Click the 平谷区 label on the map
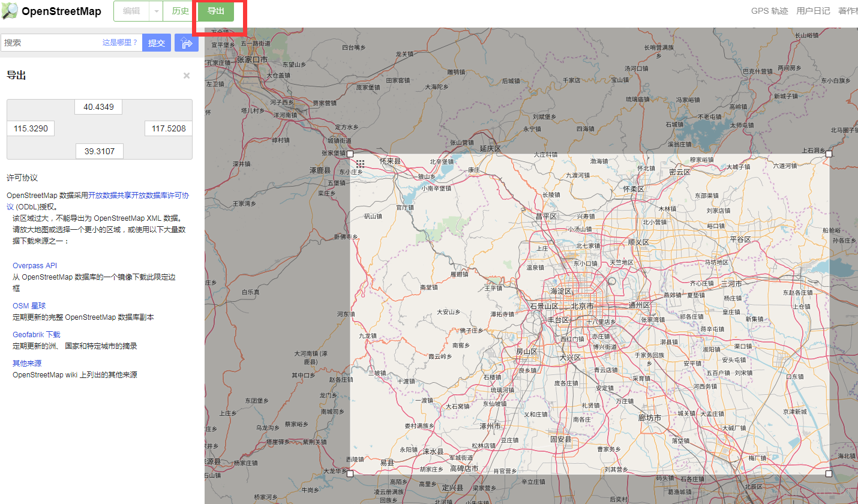The width and height of the screenshot is (858, 504). 740,239
